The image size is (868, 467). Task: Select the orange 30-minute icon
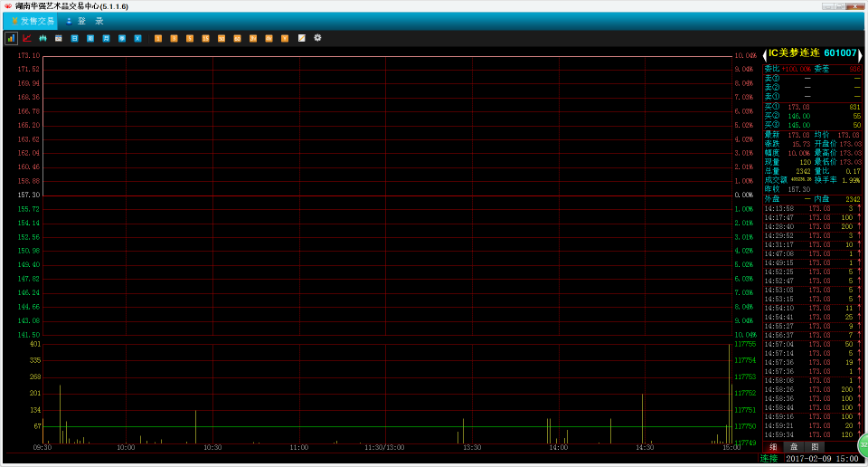[x=222, y=38]
